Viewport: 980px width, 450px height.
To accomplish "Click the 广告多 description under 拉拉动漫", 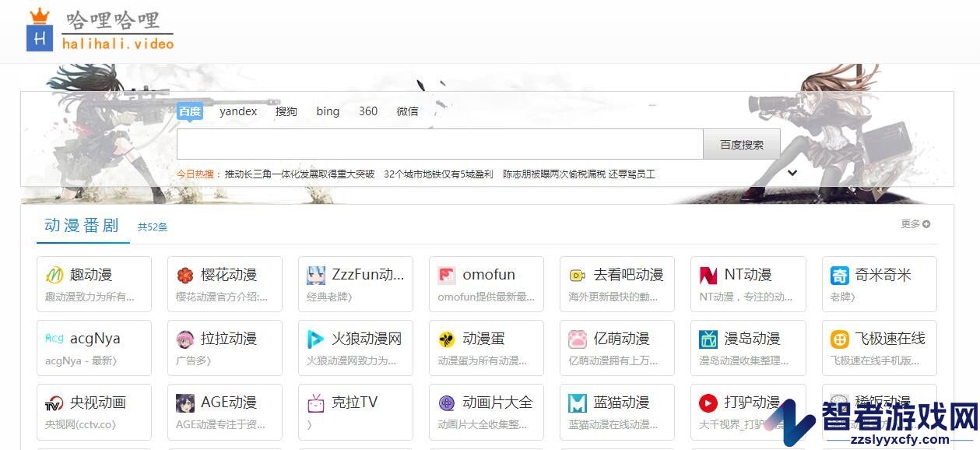I will tap(194, 360).
